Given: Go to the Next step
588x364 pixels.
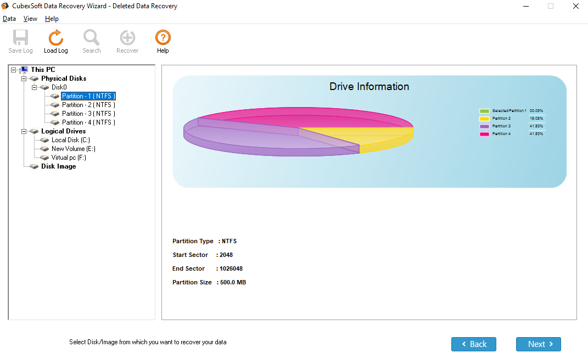Looking at the screenshot, I should [x=538, y=344].
